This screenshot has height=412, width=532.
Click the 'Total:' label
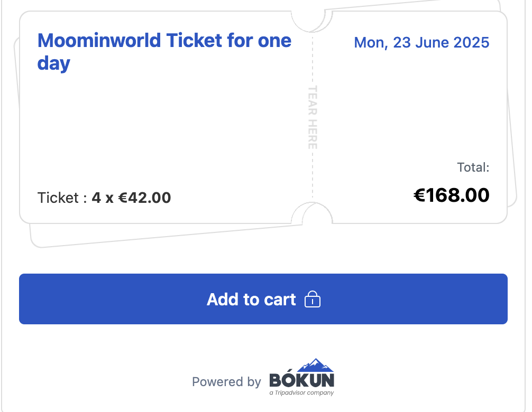473,167
